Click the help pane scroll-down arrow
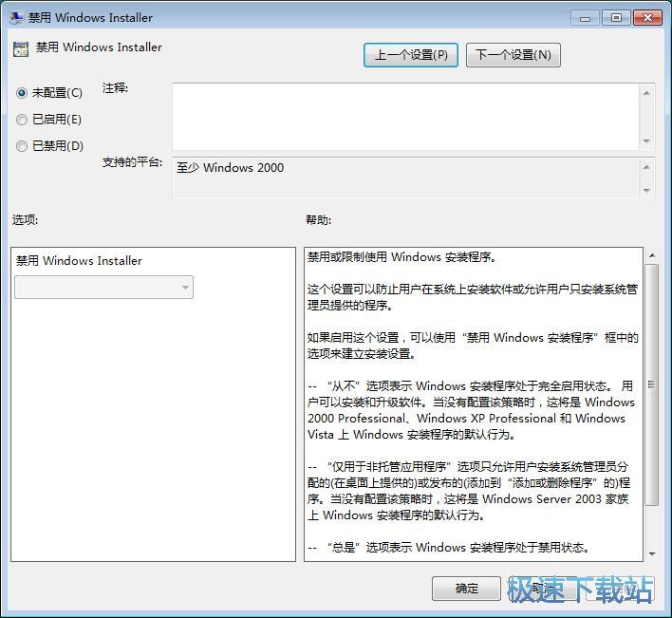The image size is (672, 618). [x=652, y=554]
